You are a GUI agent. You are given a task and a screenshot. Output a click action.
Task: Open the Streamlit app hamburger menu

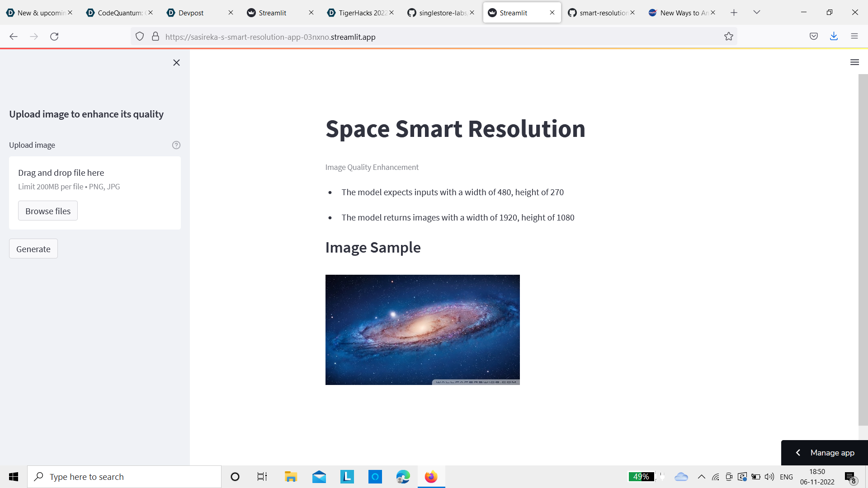854,62
